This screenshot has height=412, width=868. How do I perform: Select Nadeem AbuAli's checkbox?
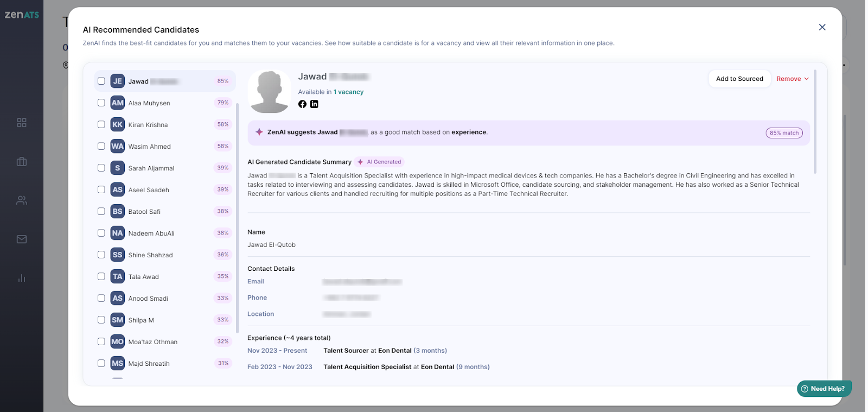tap(101, 233)
